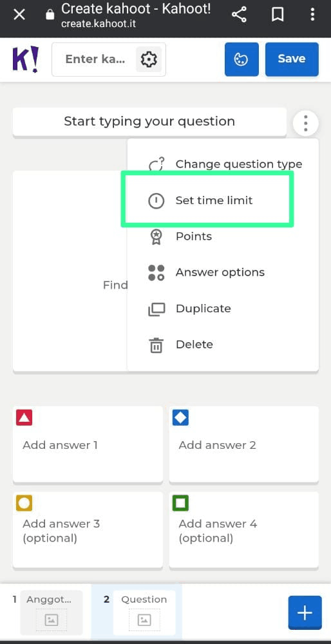Click the yellow circle answer icon

pos(24,503)
